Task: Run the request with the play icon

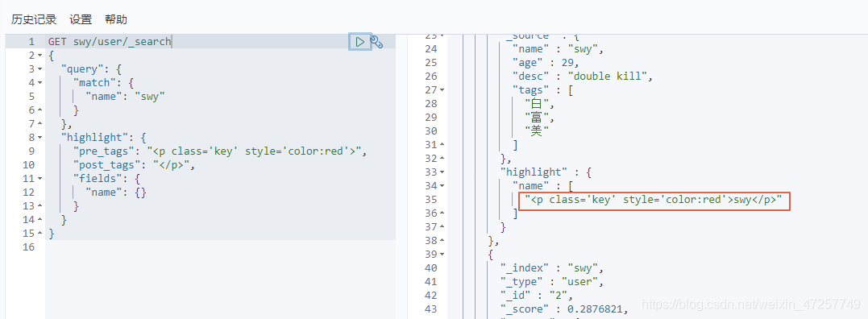Action: coord(359,41)
